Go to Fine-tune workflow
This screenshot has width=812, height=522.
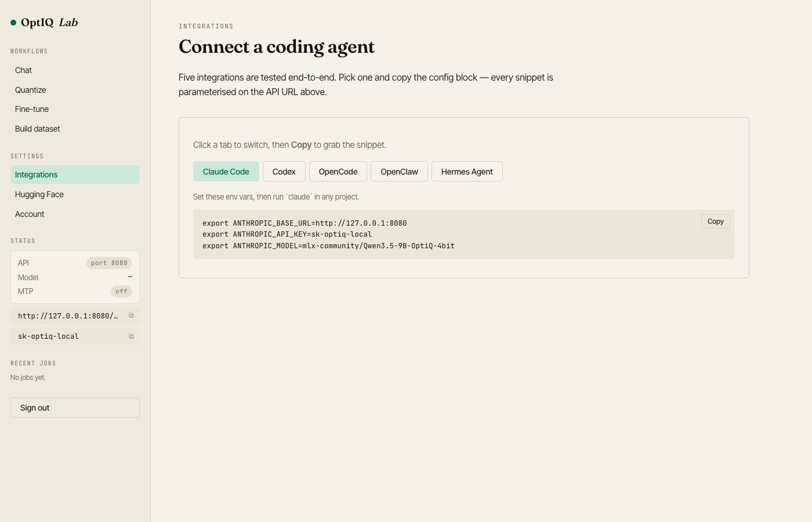point(75,109)
